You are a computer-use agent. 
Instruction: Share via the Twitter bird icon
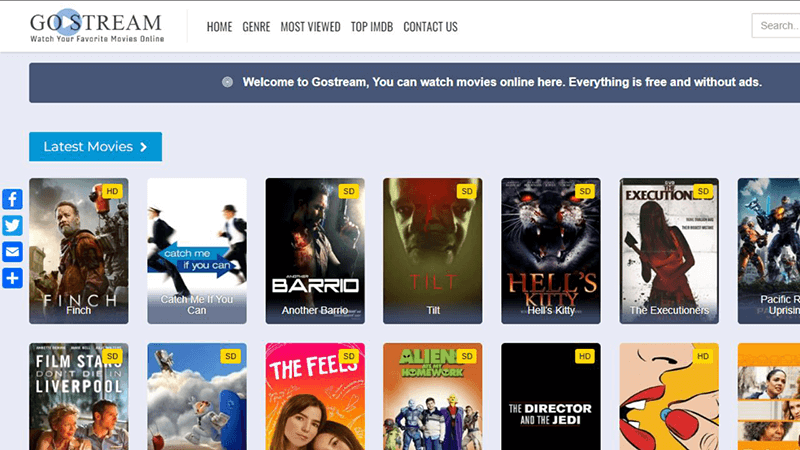[x=12, y=226]
